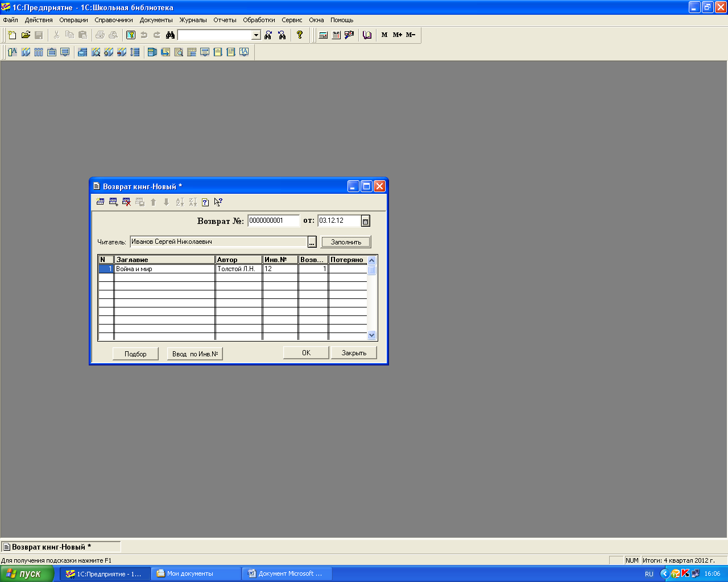This screenshot has height=582, width=728.
Task: Click the New document icon in main toolbar
Action: pyautogui.click(x=12, y=35)
